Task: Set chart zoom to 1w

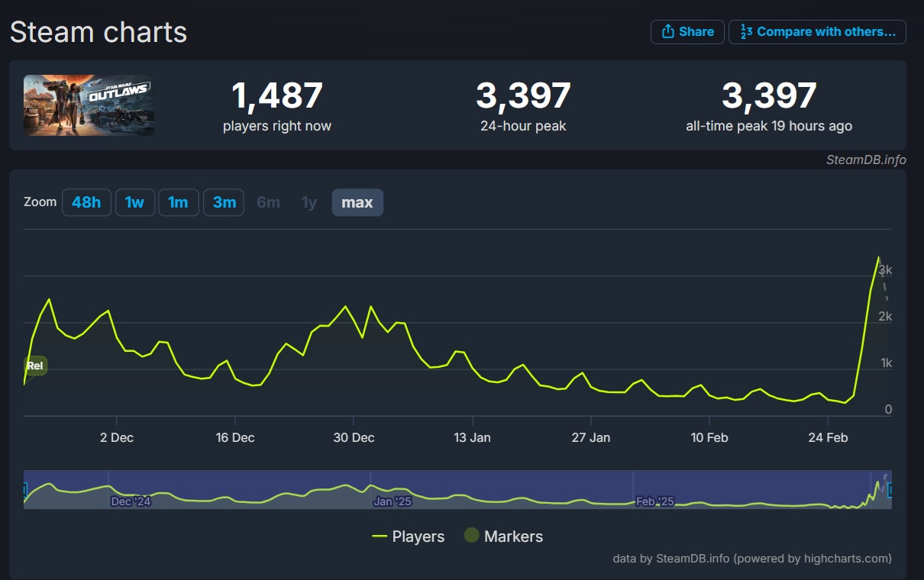Action: coord(135,202)
